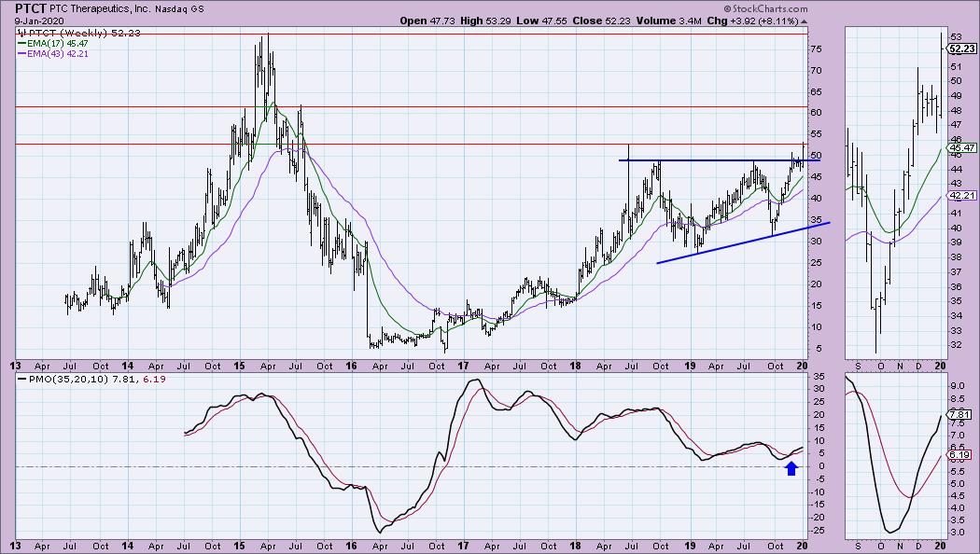Click the 60 label on the price axis

(816, 113)
